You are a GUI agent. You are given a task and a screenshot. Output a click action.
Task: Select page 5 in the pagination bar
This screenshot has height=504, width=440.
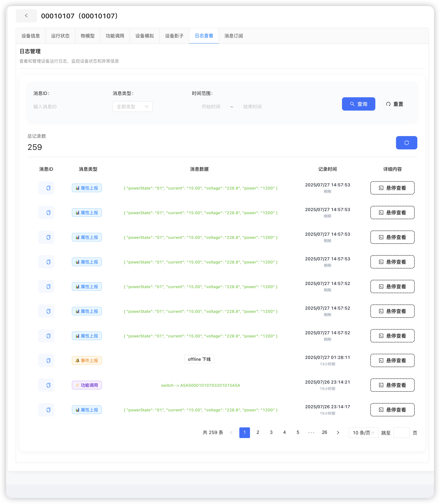298,433
